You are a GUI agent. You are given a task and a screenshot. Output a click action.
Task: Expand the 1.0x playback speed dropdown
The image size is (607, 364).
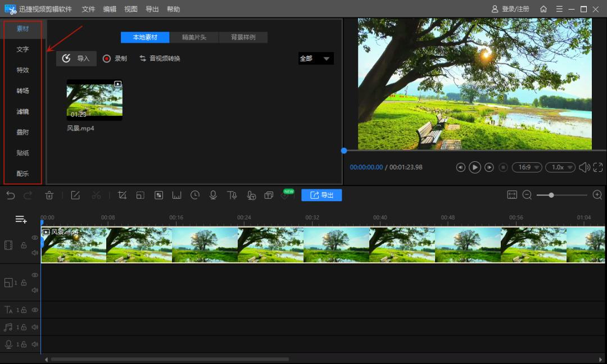pyautogui.click(x=560, y=167)
